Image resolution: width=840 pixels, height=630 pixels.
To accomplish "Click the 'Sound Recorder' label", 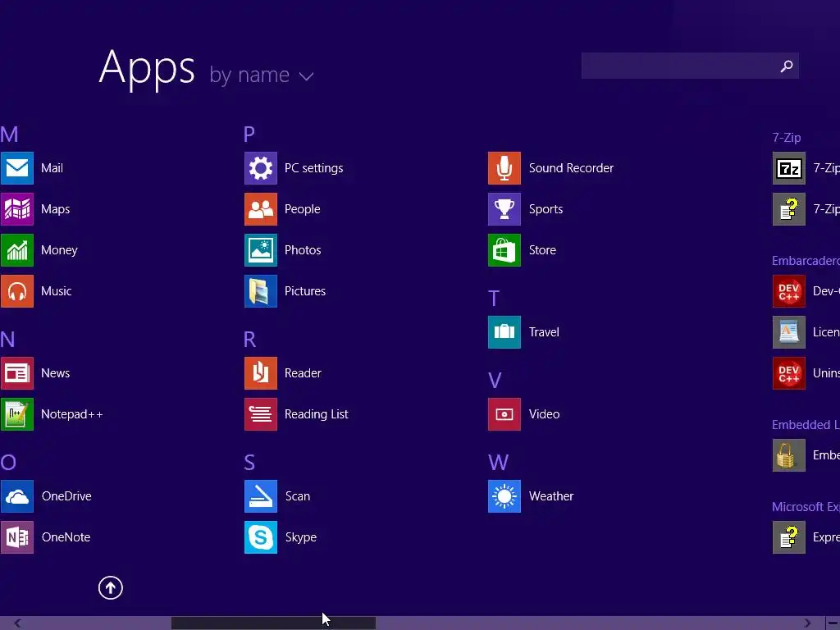I will (x=571, y=168).
